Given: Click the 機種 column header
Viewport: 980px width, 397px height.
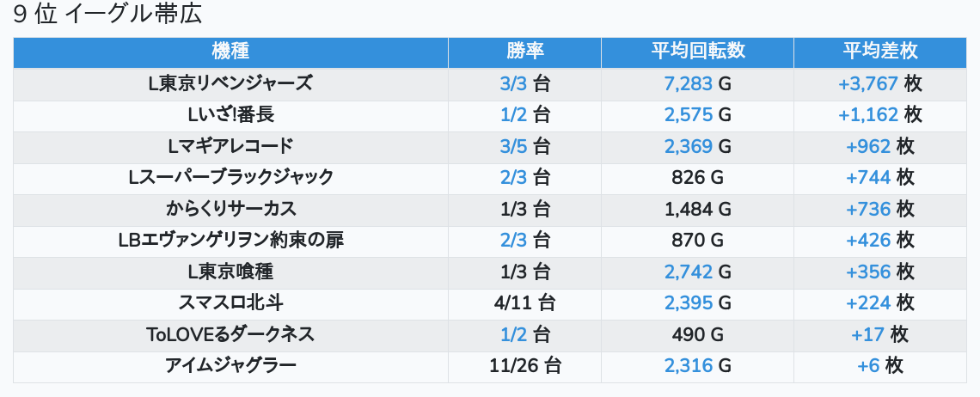Looking at the screenshot, I should pyautogui.click(x=230, y=52).
